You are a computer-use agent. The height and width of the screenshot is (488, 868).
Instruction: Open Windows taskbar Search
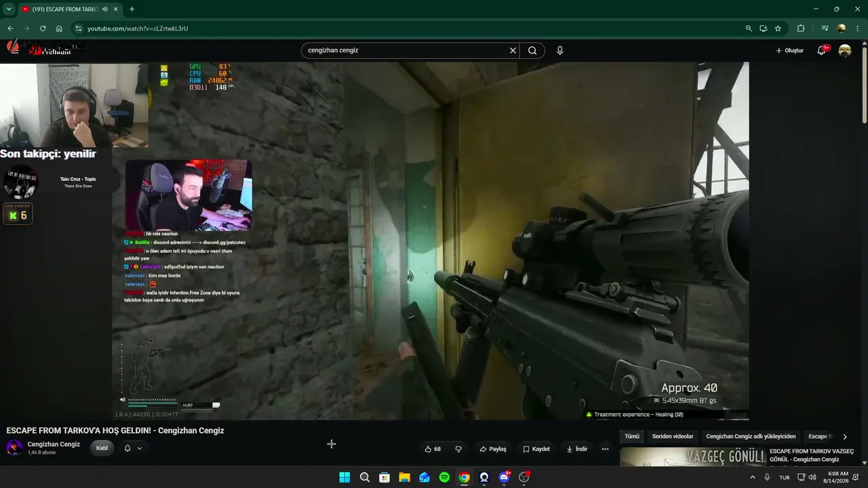tap(364, 477)
